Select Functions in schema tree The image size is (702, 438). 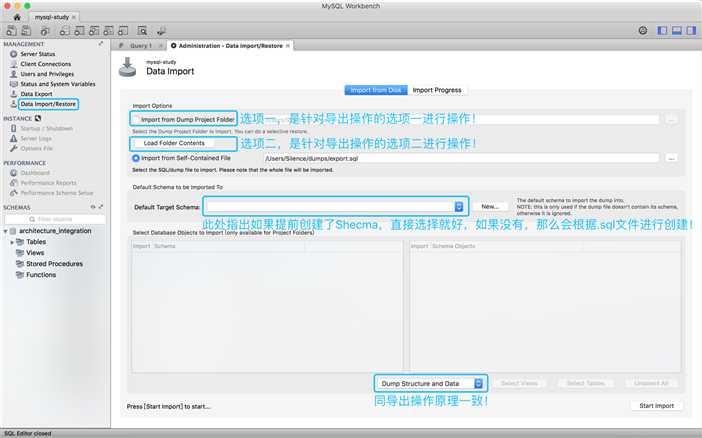point(41,275)
